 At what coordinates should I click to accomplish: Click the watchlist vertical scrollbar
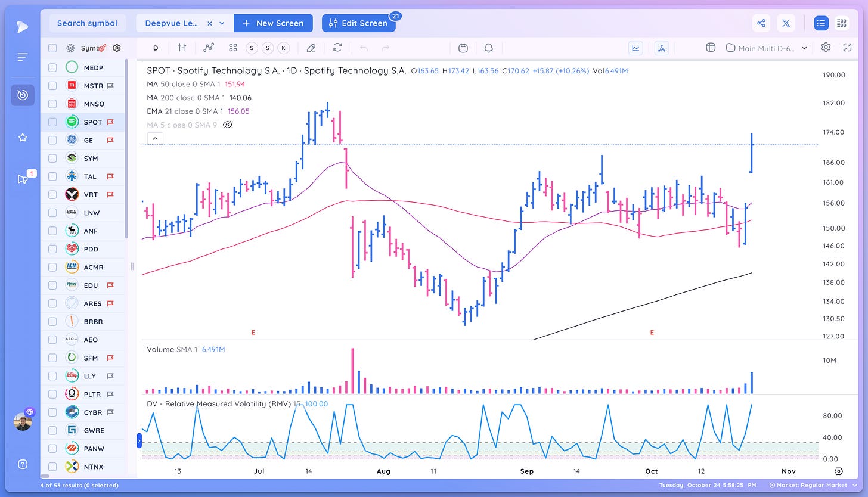point(126,149)
